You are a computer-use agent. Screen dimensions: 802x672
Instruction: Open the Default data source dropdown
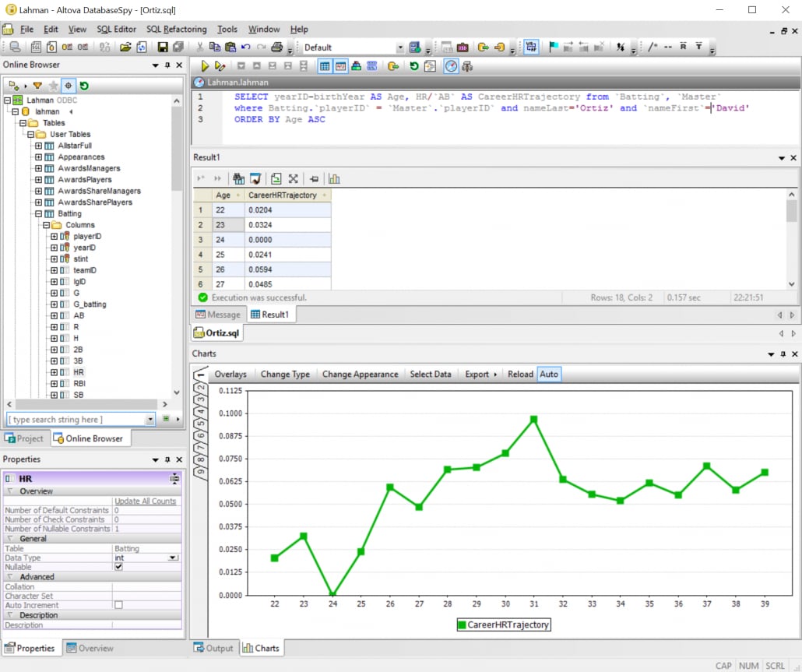tap(400, 47)
